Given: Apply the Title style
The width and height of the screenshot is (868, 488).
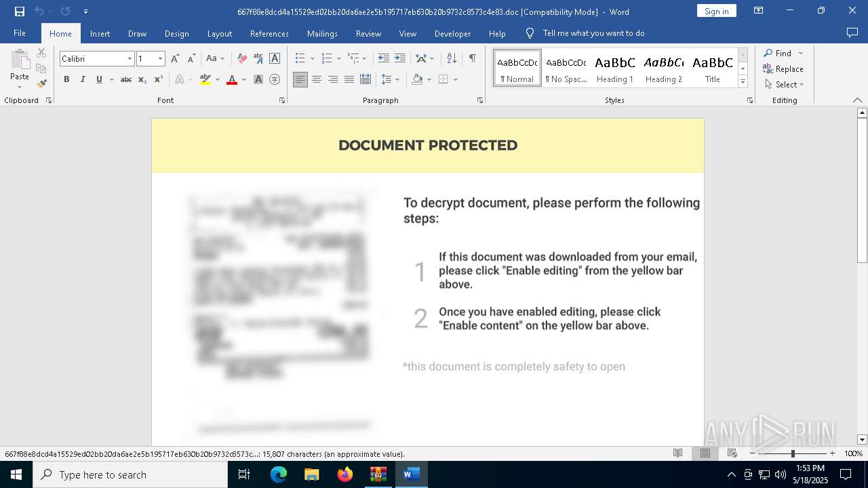Looking at the screenshot, I should click(x=712, y=68).
